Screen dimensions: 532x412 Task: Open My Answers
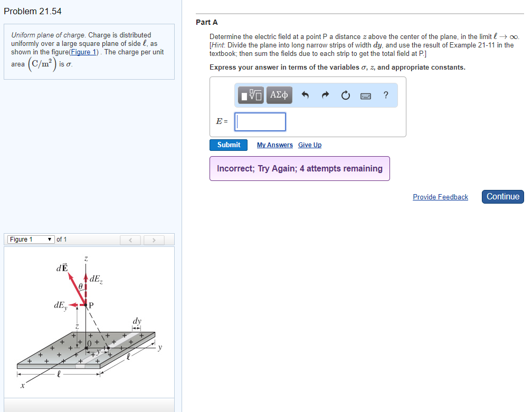coord(274,145)
